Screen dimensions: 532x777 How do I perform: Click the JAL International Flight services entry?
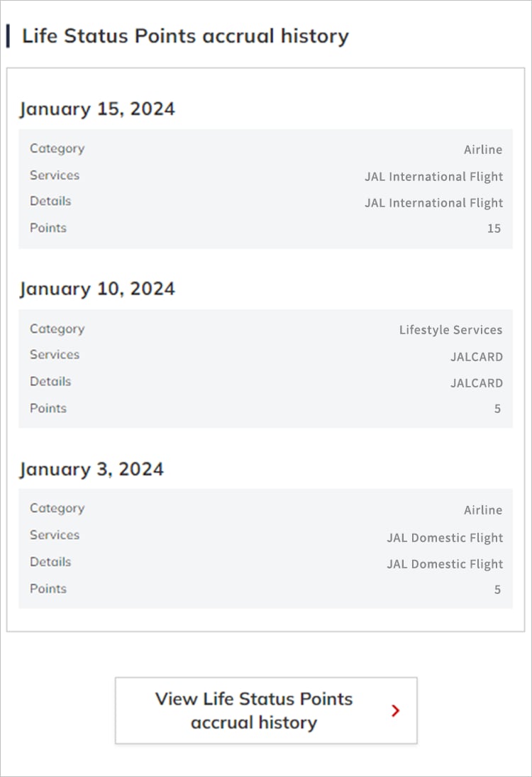pos(433,176)
